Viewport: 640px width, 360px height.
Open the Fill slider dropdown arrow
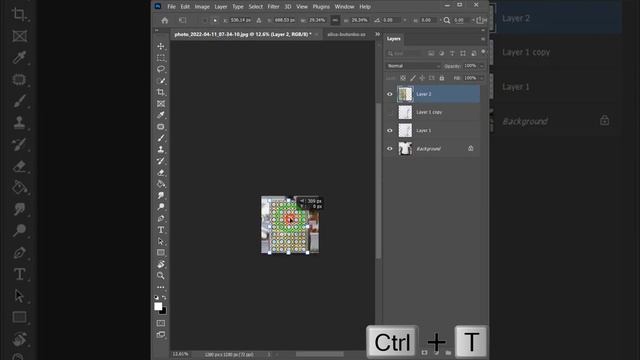(482, 78)
